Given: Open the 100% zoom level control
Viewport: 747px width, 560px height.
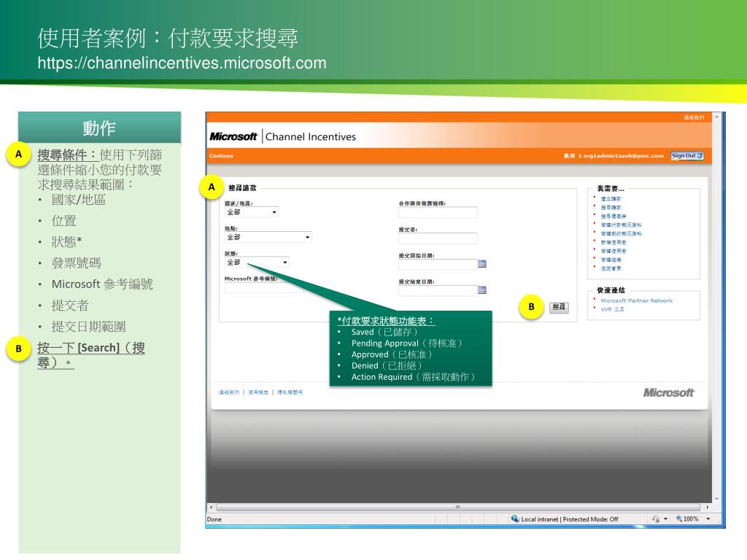Looking at the screenshot, I should tap(687, 519).
